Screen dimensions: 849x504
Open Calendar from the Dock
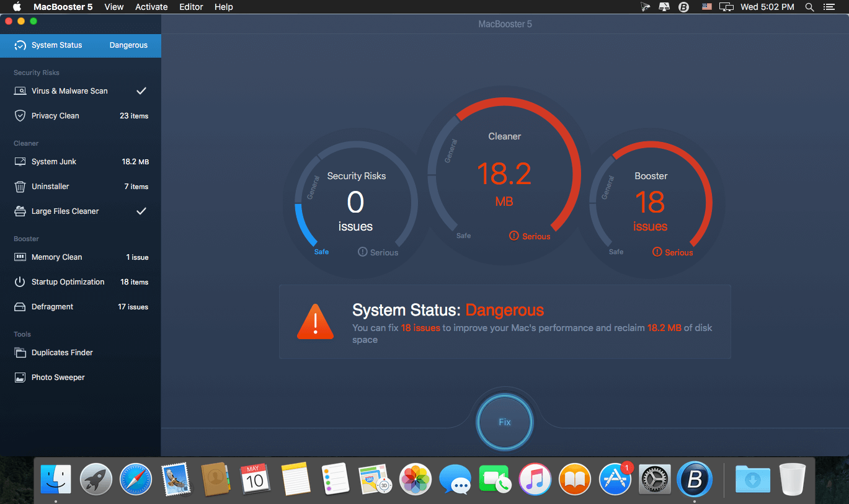(x=255, y=479)
